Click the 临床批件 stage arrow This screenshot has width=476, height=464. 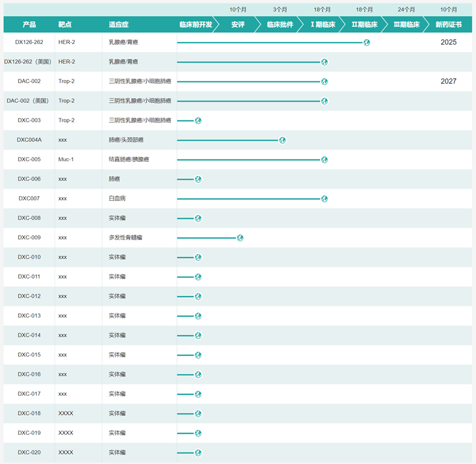pos(280,25)
